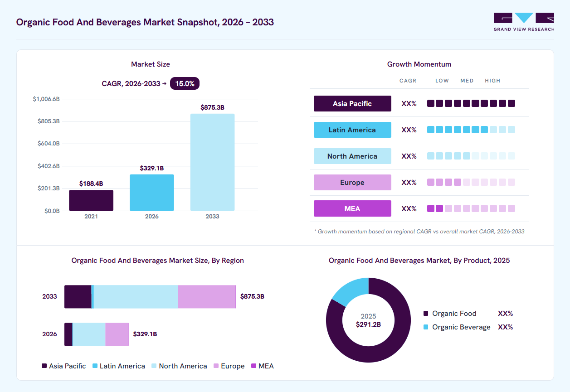The height and width of the screenshot is (392, 570).
Task: Click the LOW column header
Action: (442, 81)
